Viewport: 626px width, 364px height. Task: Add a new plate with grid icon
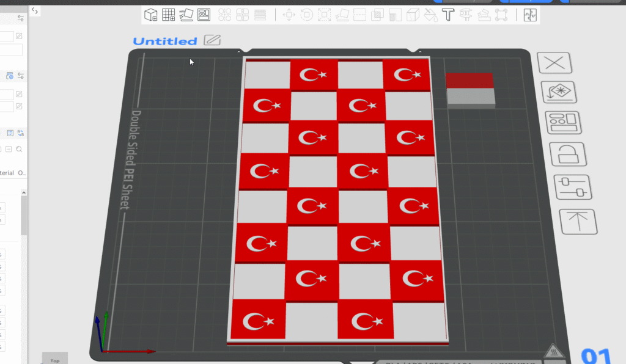pyautogui.click(x=169, y=15)
